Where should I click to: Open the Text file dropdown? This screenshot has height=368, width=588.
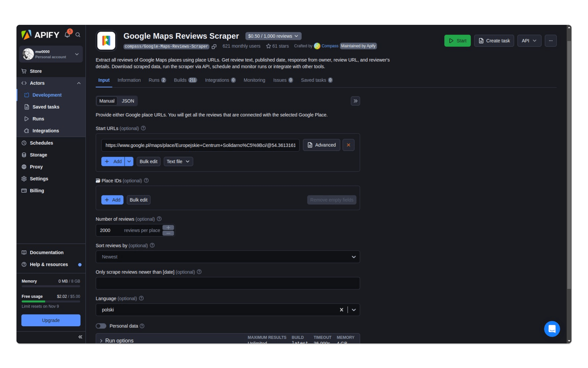[178, 161]
